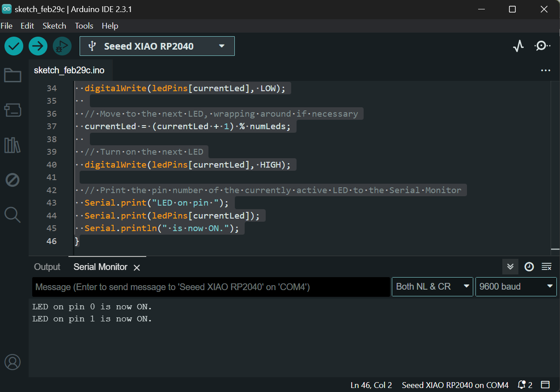Click line number 43 in gutter

(x=51, y=203)
